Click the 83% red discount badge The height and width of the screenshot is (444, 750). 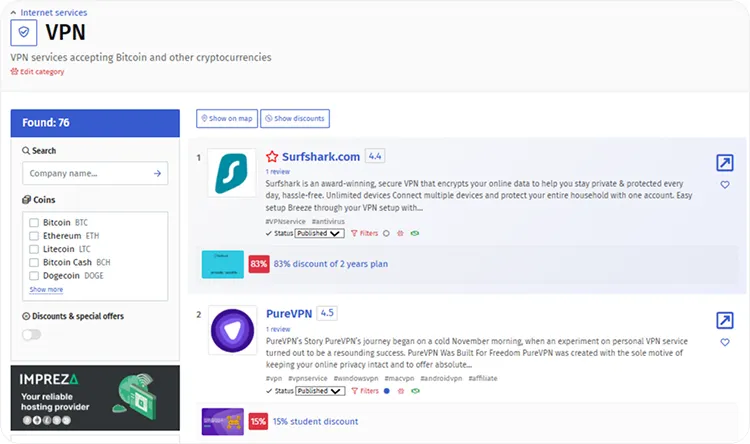click(259, 264)
